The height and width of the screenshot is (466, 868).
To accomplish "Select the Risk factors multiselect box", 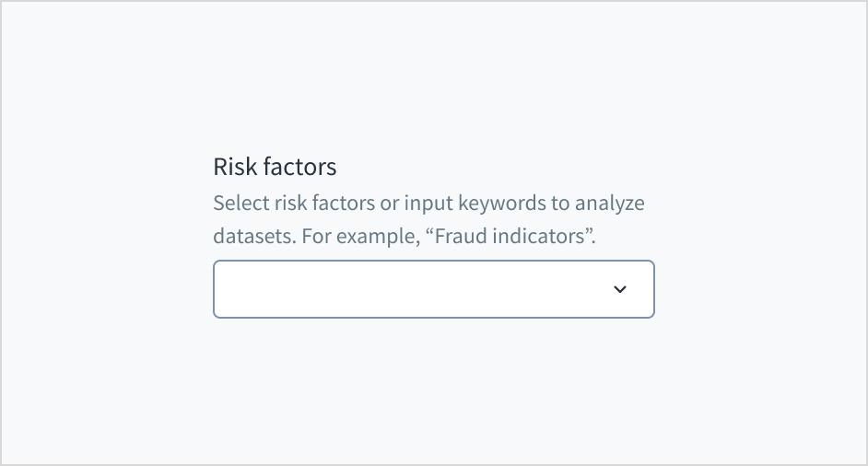I will (x=433, y=289).
